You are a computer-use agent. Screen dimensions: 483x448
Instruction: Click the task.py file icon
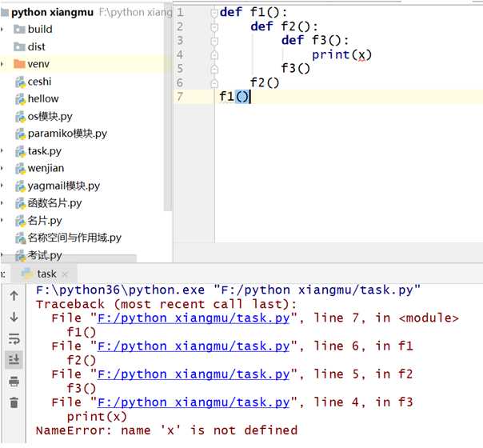tap(20, 151)
